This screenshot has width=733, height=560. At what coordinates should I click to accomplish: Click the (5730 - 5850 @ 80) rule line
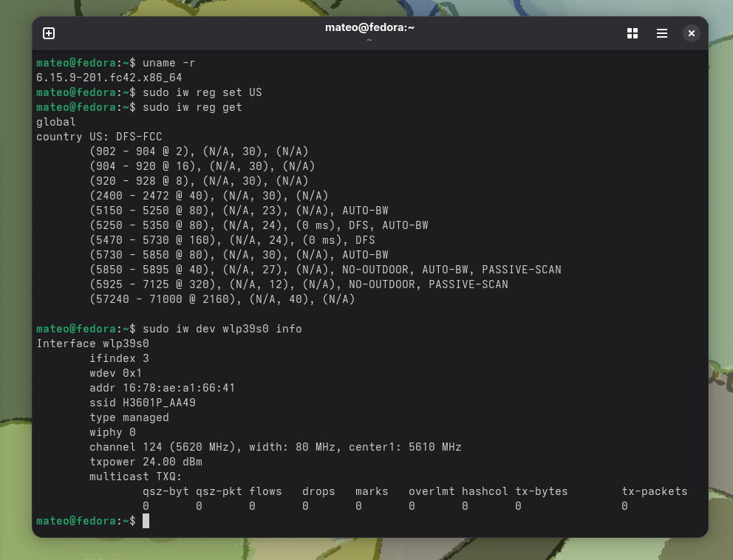(x=239, y=255)
